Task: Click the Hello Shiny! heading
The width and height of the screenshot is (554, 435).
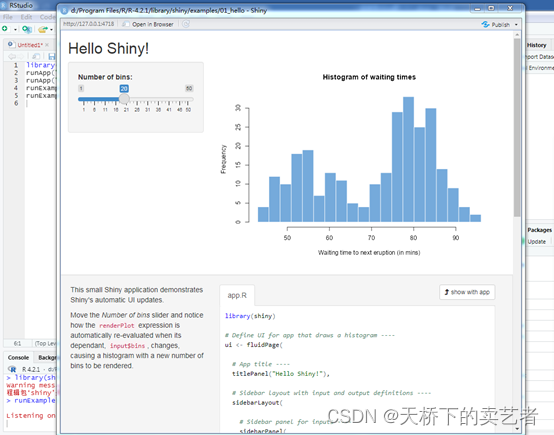Action: tap(108, 48)
